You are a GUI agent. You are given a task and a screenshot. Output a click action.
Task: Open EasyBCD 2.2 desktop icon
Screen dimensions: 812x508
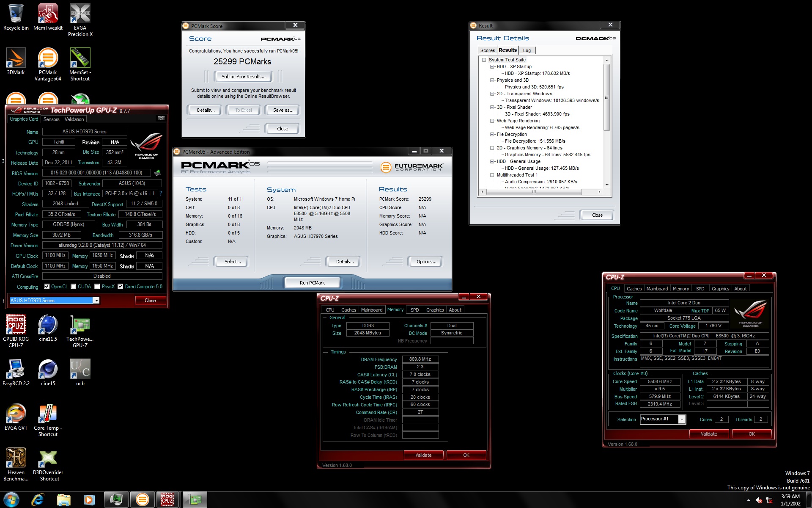coord(16,373)
